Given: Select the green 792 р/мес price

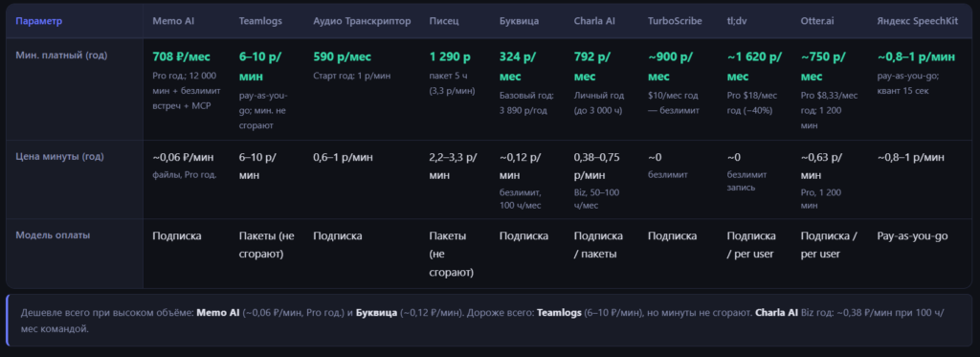Looking at the screenshot, I should click(592, 66).
